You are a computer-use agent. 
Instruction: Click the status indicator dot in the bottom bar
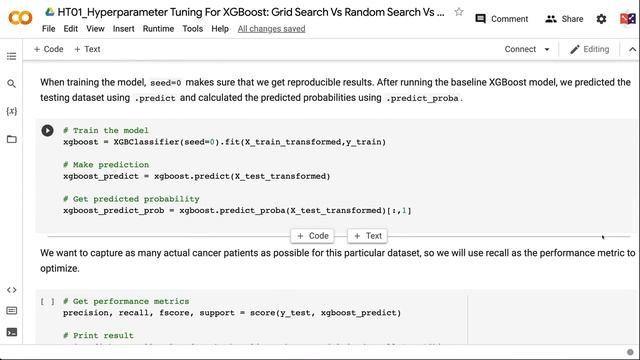click(630, 352)
